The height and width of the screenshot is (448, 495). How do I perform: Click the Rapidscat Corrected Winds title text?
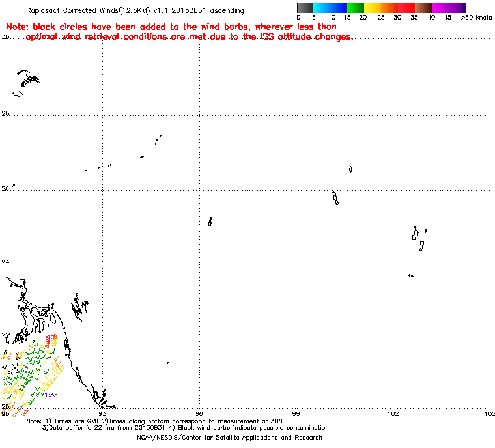tap(135, 10)
